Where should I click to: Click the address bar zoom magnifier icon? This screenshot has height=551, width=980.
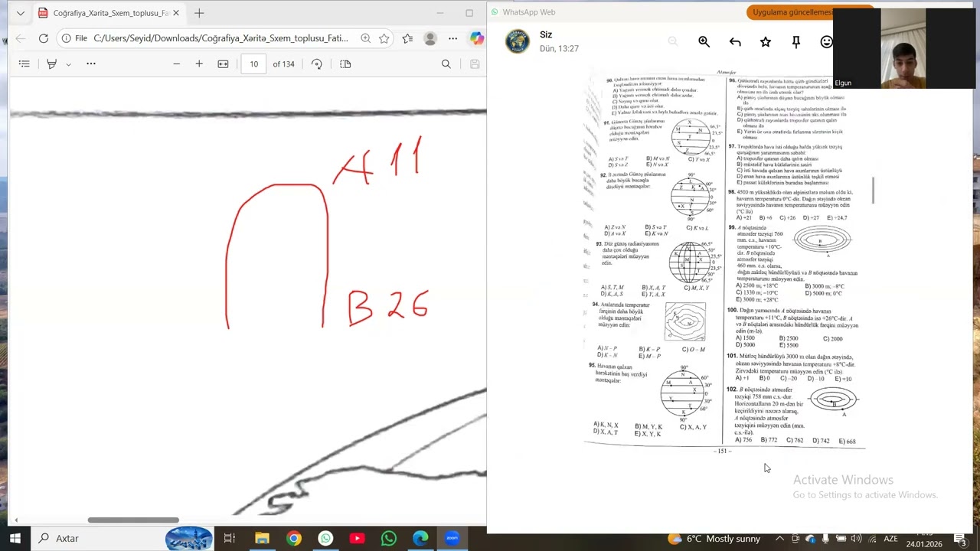(365, 38)
